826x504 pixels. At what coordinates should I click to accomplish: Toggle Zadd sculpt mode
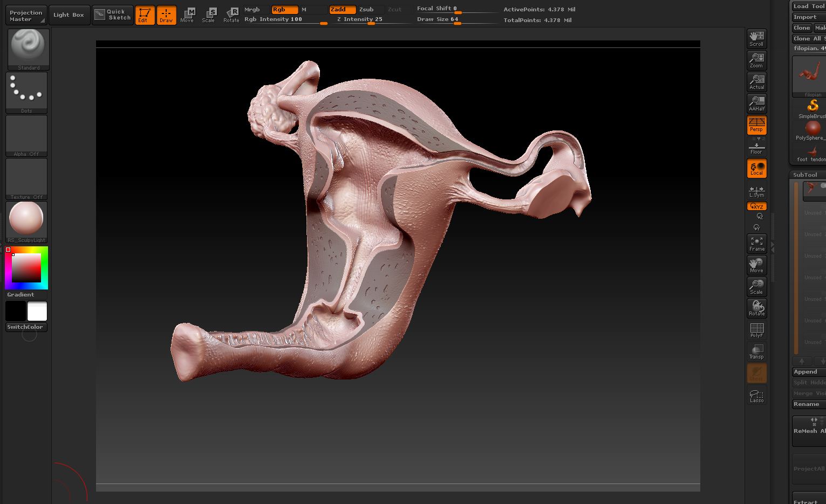tap(342, 10)
